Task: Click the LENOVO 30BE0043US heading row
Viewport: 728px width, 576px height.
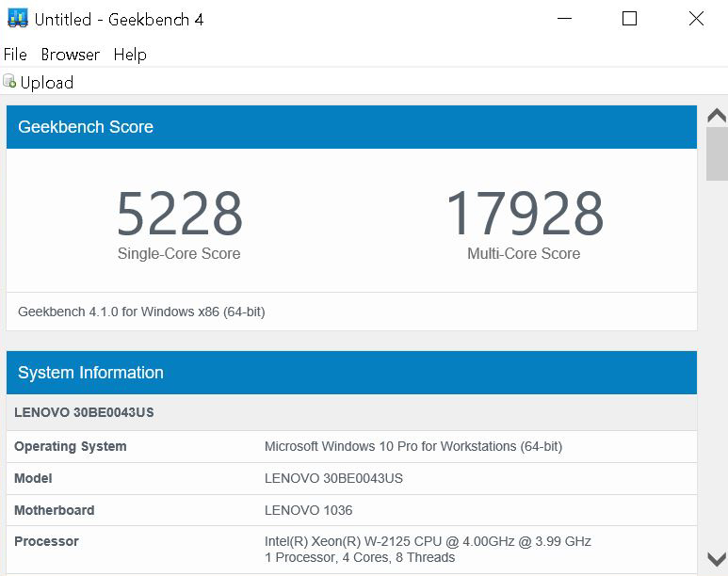Action: tap(351, 412)
